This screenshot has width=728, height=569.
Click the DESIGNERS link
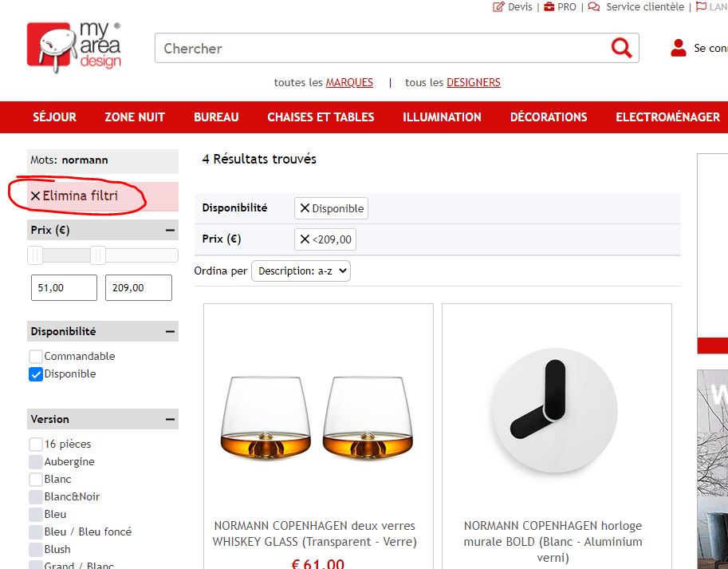[x=474, y=83]
